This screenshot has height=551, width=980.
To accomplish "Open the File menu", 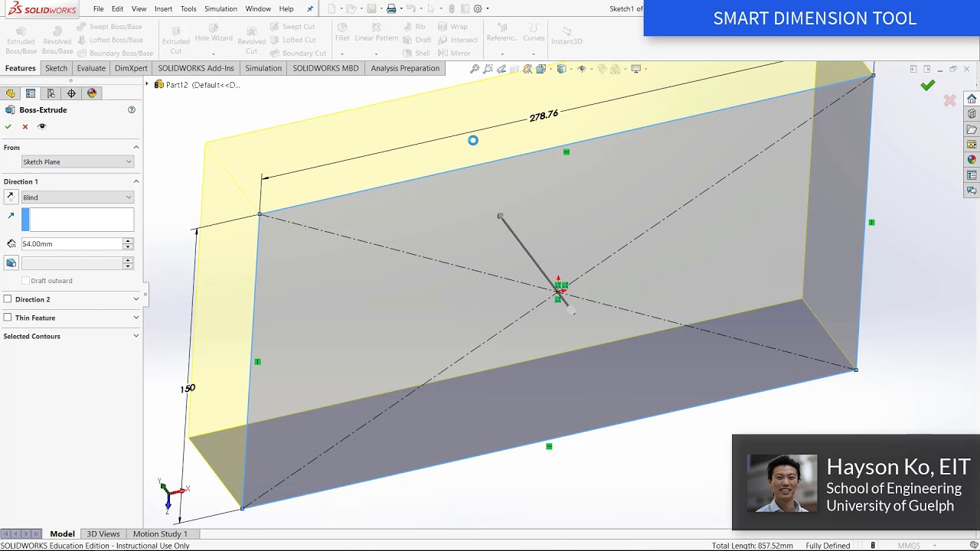I will pos(99,9).
